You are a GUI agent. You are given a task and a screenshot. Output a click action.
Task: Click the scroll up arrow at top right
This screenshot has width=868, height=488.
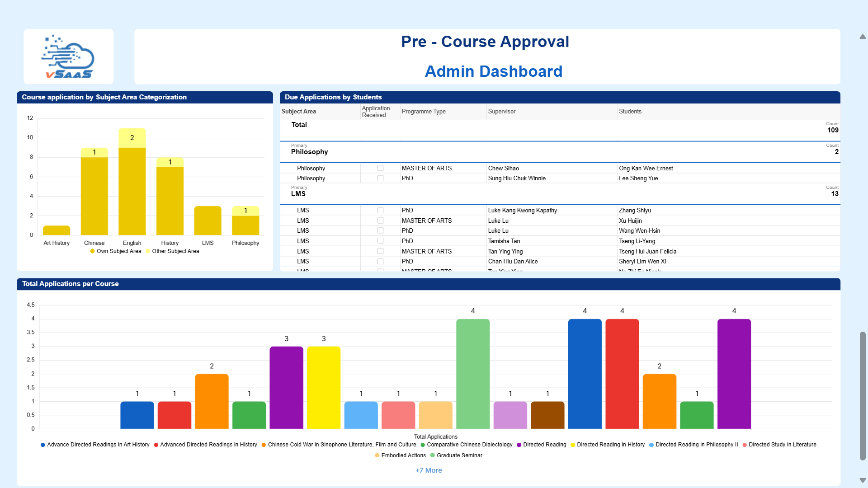(x=863, y=37)
